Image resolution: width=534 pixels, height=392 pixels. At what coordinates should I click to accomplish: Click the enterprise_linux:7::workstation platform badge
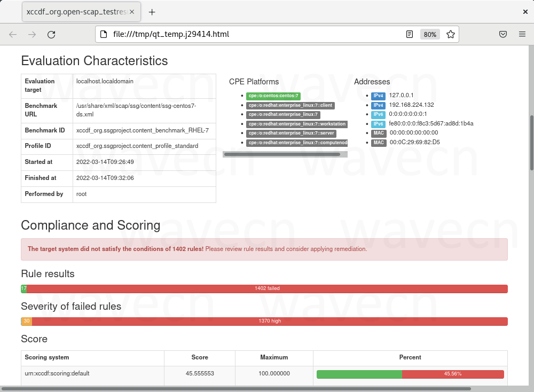coord(297,124)
